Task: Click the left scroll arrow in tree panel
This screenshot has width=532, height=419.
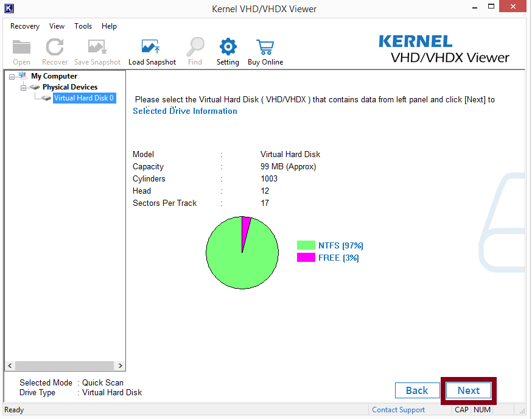Action: (x=10, y=365)
